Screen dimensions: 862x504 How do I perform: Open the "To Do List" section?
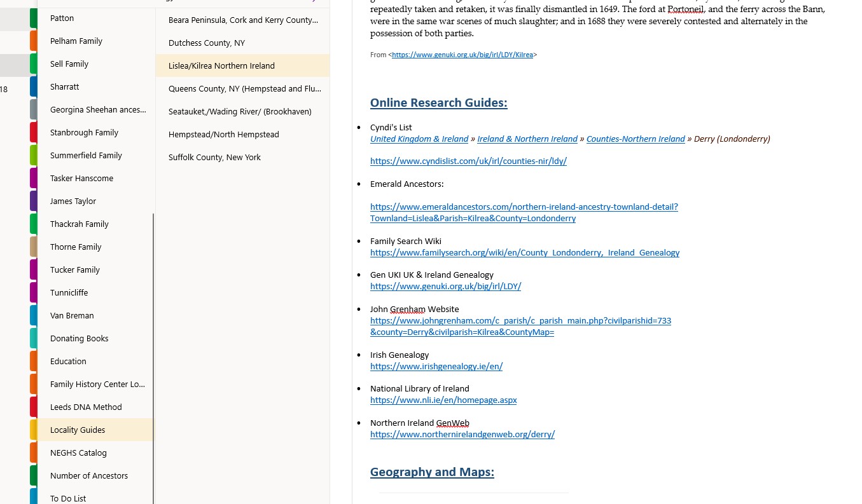coord(67,498)
